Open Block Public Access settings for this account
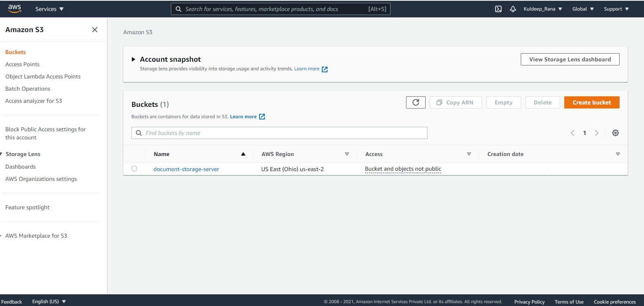This screenshot has width=644, height=306. tap(46, 133)
